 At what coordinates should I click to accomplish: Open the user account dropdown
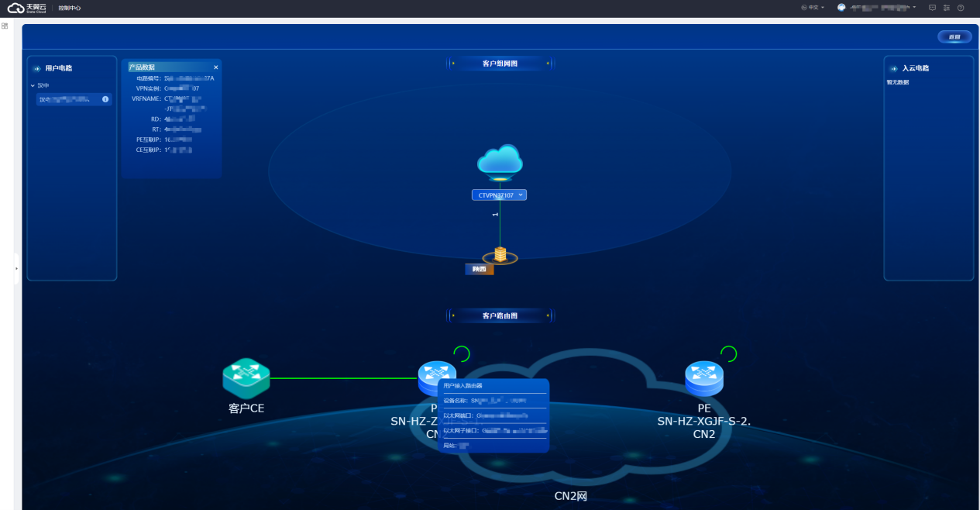pyautogui.click(x=883, y=8)
